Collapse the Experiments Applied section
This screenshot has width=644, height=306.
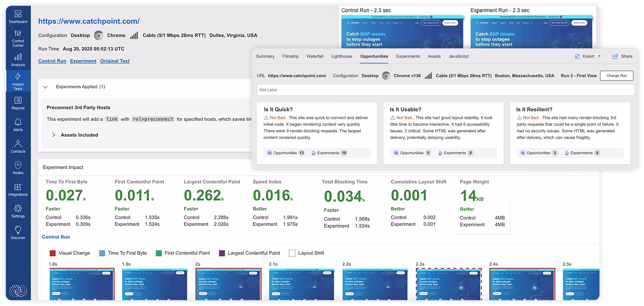click(x=45, y=87)
